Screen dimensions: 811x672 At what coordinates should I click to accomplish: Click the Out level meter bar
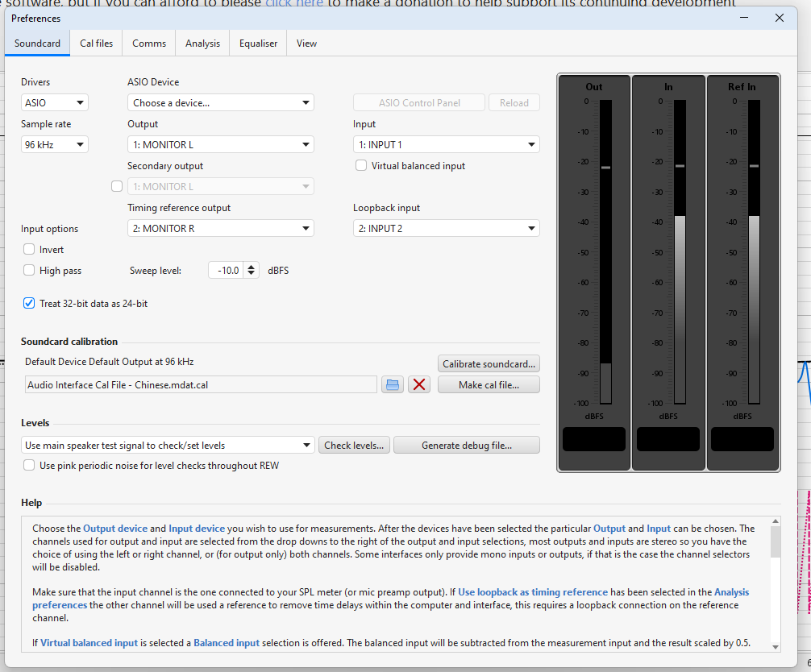click(605, 251)
